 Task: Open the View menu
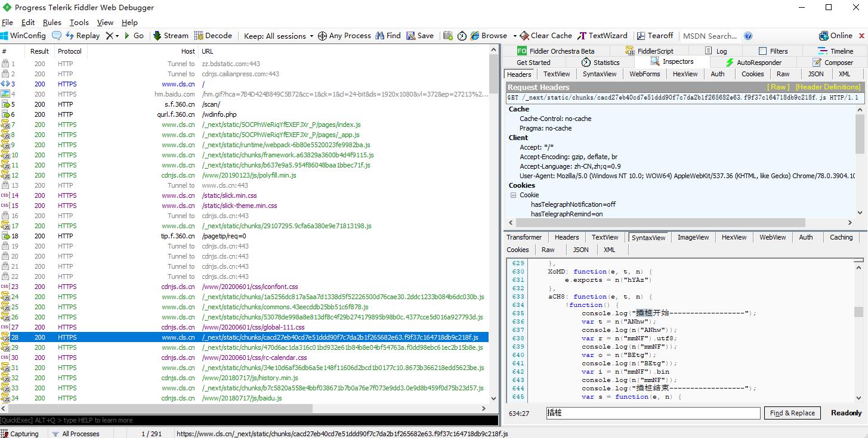click(105, 23)
